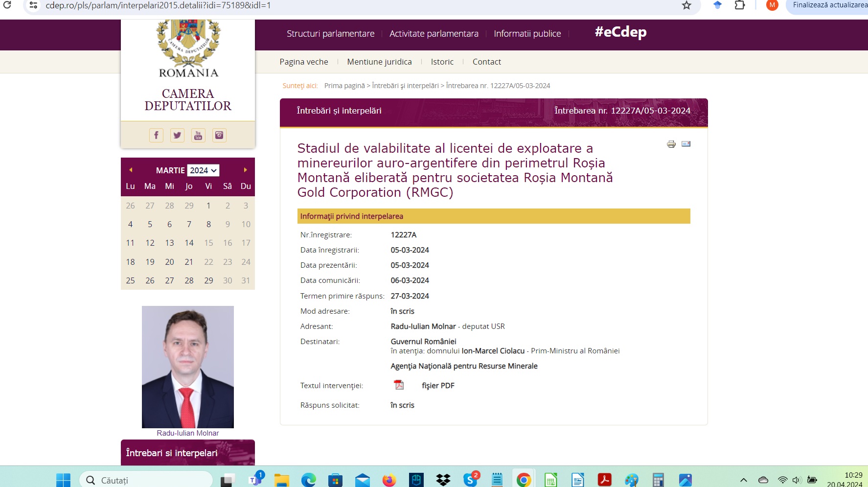This screenshot has height=487, width=868.
Task: Bookmark page with star icon
Action: [686, 5]
